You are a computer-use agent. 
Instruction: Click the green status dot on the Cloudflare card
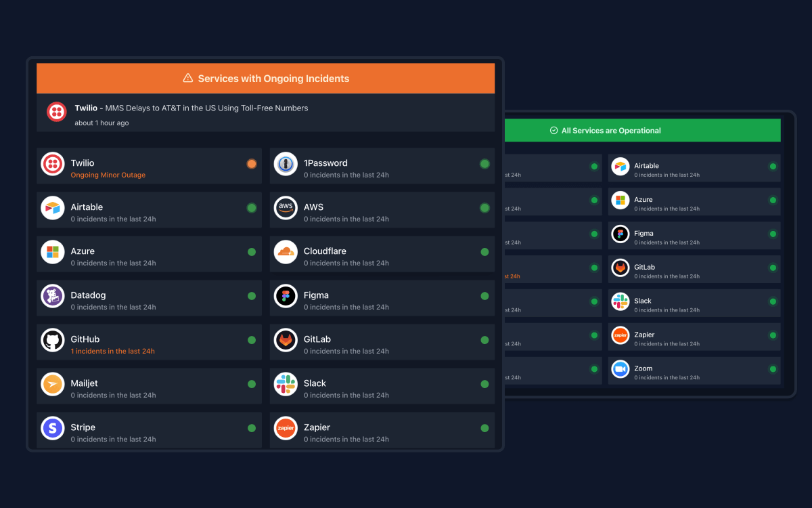pos(484,252)
